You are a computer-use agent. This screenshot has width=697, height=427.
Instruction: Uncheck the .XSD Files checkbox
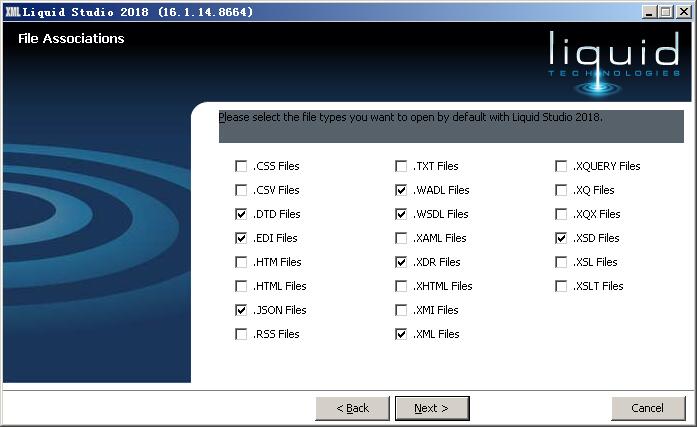pyautogui.click(x=561, y=238)
